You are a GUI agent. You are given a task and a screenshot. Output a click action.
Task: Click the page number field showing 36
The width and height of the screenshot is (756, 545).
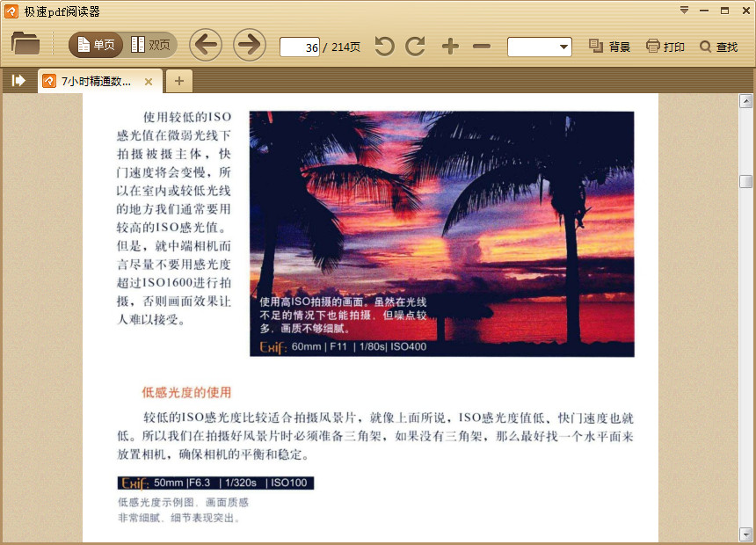(300, 47)
